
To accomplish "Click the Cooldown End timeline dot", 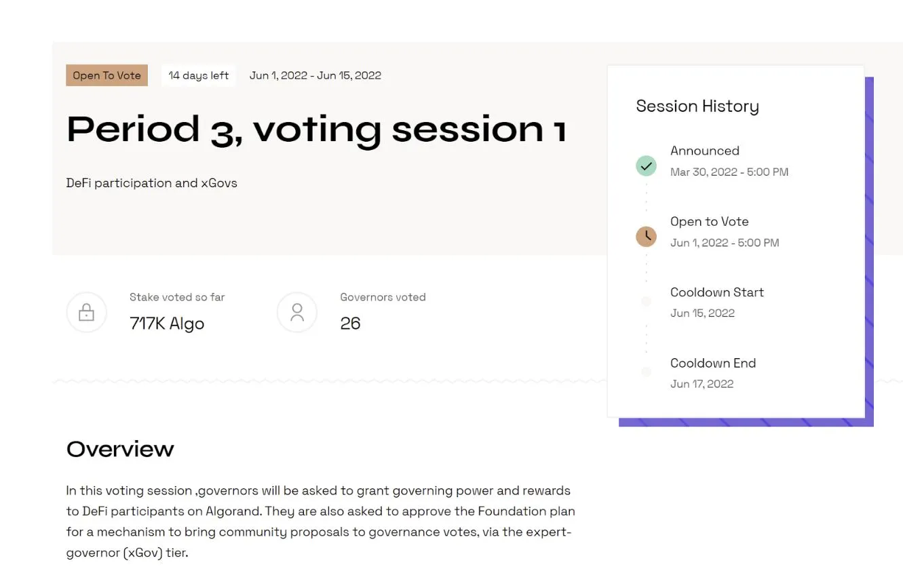I will (646, 372).
